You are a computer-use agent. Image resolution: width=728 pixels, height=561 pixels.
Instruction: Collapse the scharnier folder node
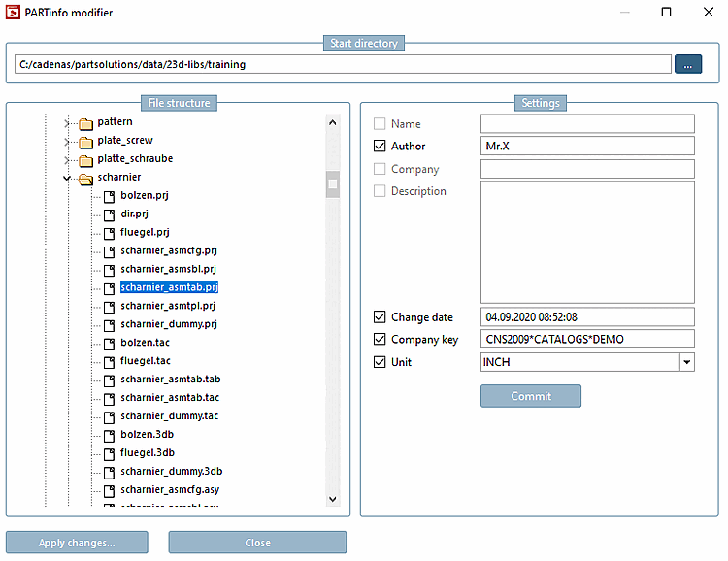pos(67,178)
